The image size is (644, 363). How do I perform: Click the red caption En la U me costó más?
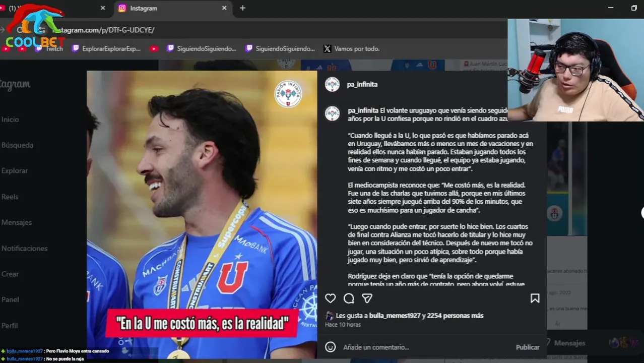coord(202,323)
